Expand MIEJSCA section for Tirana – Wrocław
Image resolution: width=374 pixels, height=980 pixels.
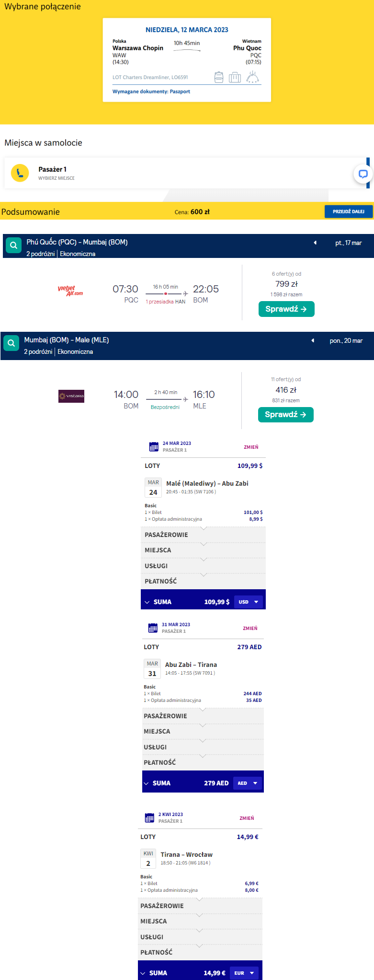[200, 921]
